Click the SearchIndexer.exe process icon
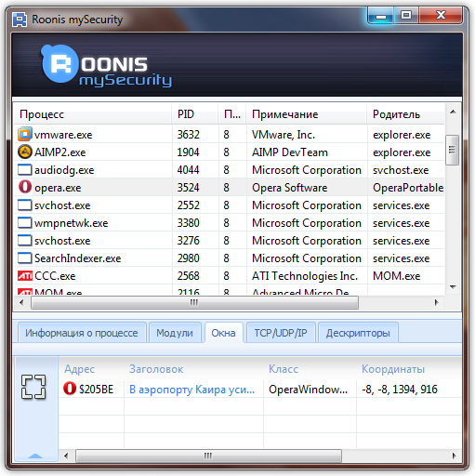Viewport: 475px width, 476px height. [x=25, y=258]
